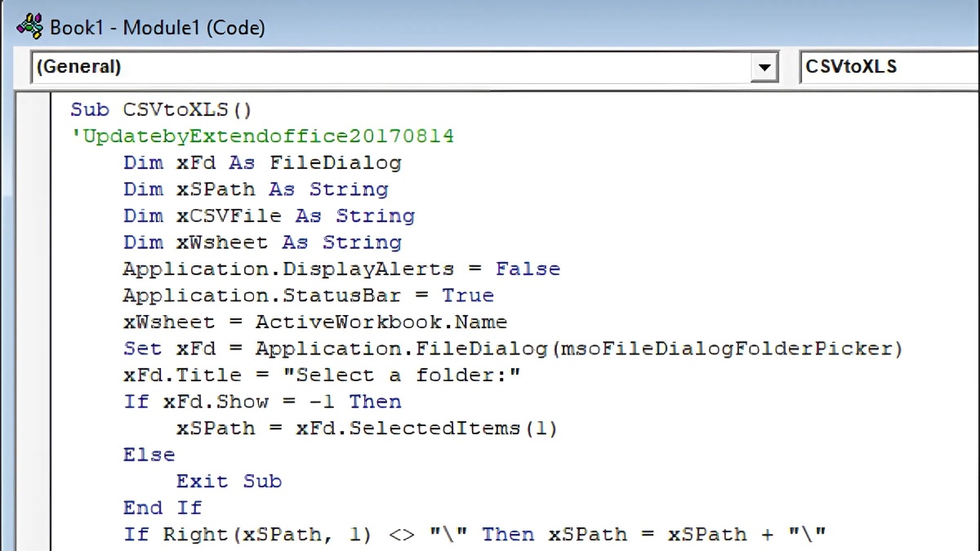Click the word FileDialog in first Dim line
This screenshot has width=980, height=551.
[336, 163]
